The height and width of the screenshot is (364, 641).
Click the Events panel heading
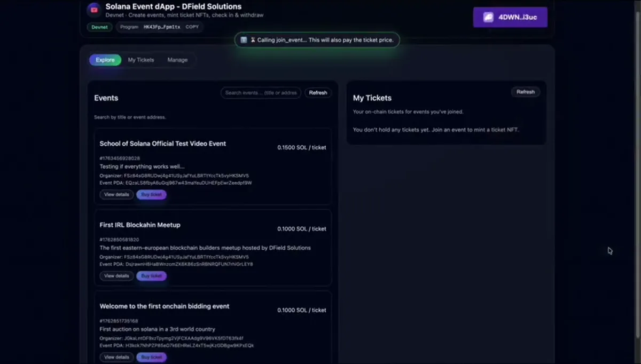point(106,98)
